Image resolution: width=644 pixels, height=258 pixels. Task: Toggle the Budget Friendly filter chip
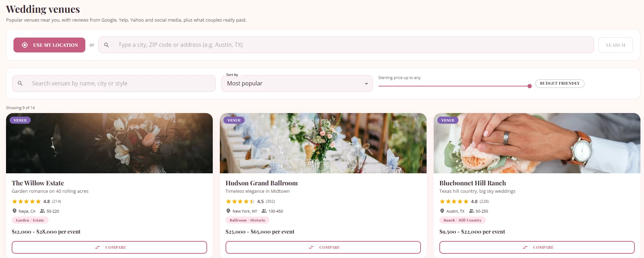560,84
